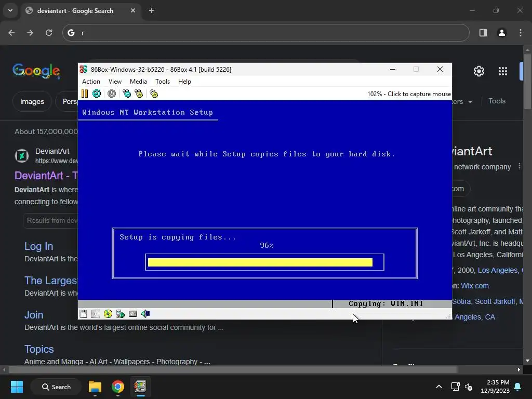Open Los Angeles link in knowledge panel
Image resolution: width=532 pixels, height=399 pixels.
tap(501, 270)
